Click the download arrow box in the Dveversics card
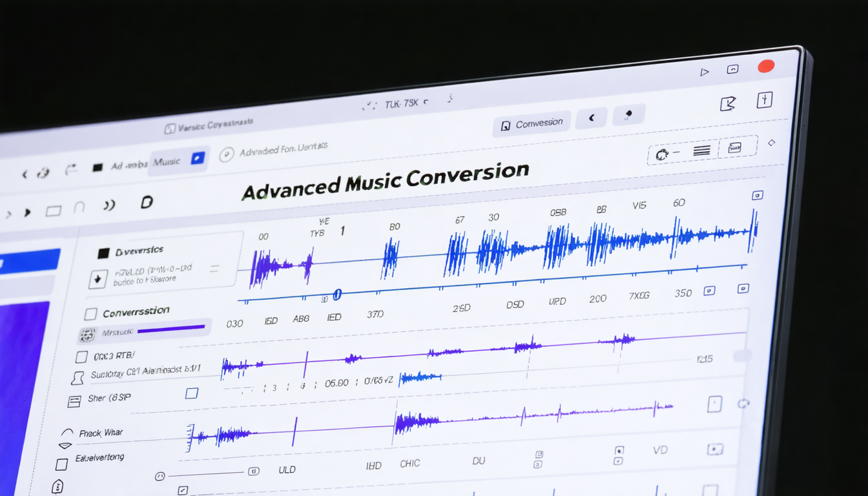 coord(97,280)
